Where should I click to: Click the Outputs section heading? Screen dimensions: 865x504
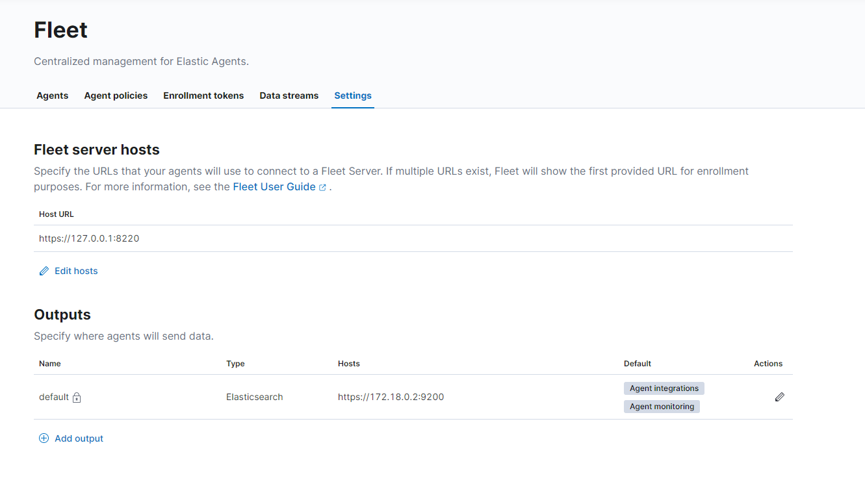pyautogui.click(x=62, y=314)
